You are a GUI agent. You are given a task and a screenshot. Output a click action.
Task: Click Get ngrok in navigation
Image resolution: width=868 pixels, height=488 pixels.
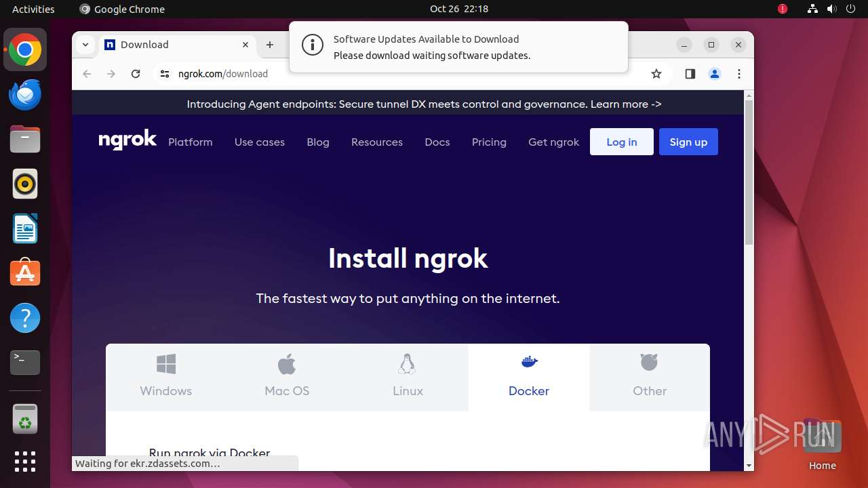pos(554,142)
